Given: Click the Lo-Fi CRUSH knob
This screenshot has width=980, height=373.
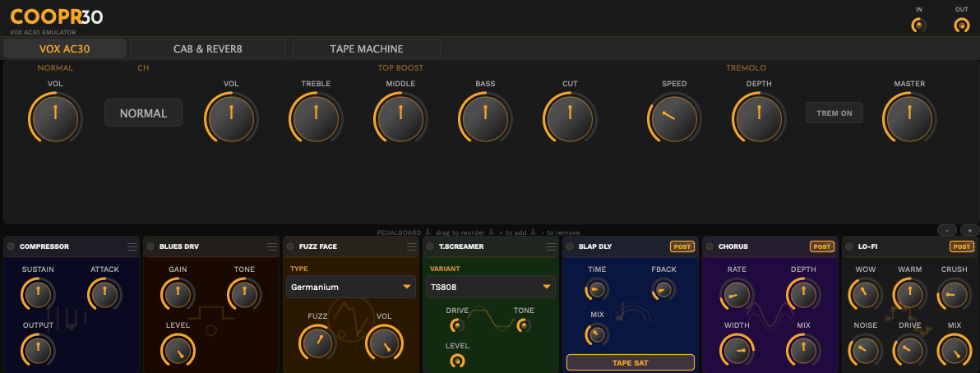Looking at the screenshot, I should pos(955,295).
